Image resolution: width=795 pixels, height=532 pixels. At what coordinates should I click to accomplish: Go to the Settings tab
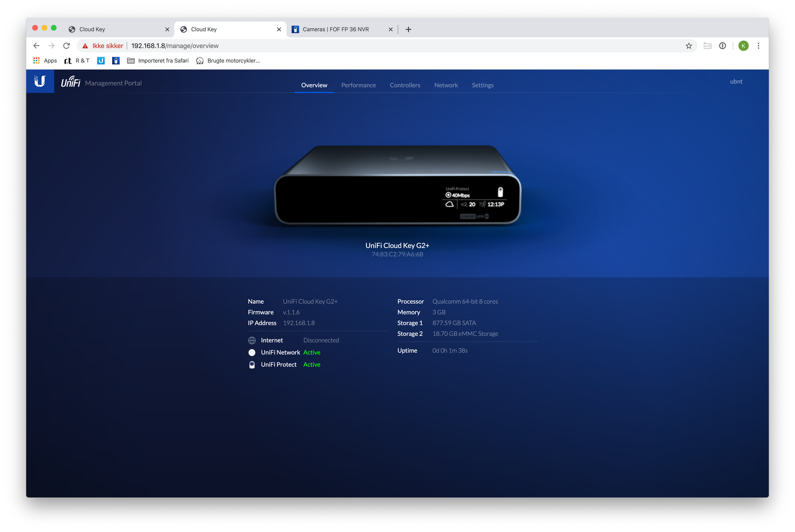point(483,85)
